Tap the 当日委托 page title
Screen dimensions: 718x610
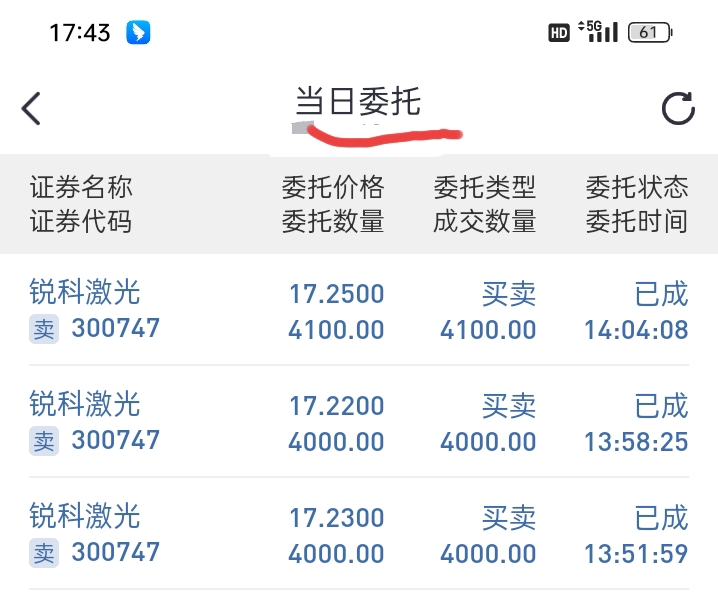(x=358, y=101)
